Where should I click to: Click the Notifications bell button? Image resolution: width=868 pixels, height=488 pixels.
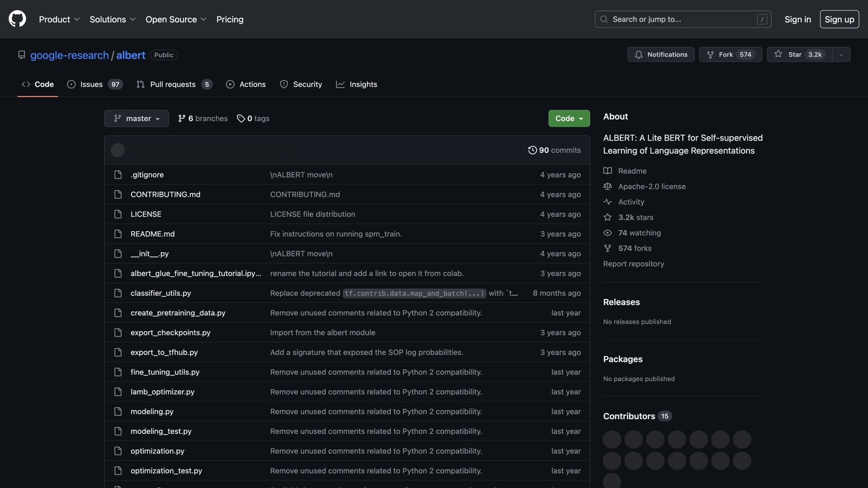pyautogui.click(x=660, y=54)
